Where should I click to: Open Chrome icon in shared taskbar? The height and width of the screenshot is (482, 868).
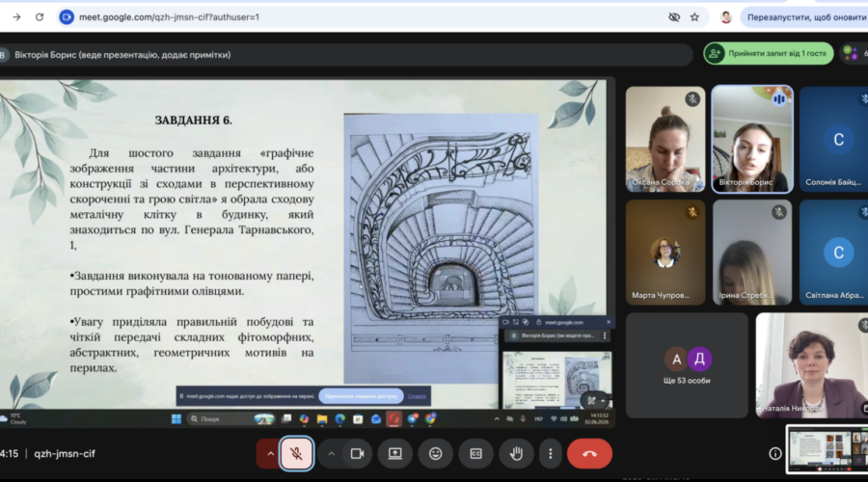coord(430,419)
